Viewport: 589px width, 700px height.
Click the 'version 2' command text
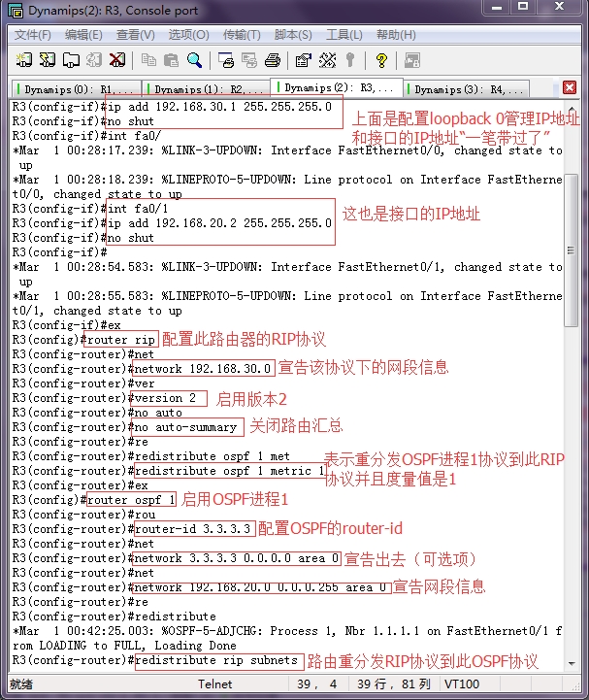pyautogui.click(x=165, y=398)
